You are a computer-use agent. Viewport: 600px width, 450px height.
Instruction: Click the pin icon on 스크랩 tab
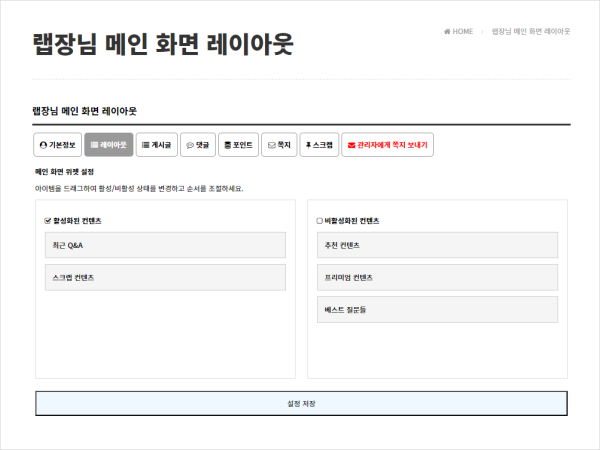click(308, 145)
